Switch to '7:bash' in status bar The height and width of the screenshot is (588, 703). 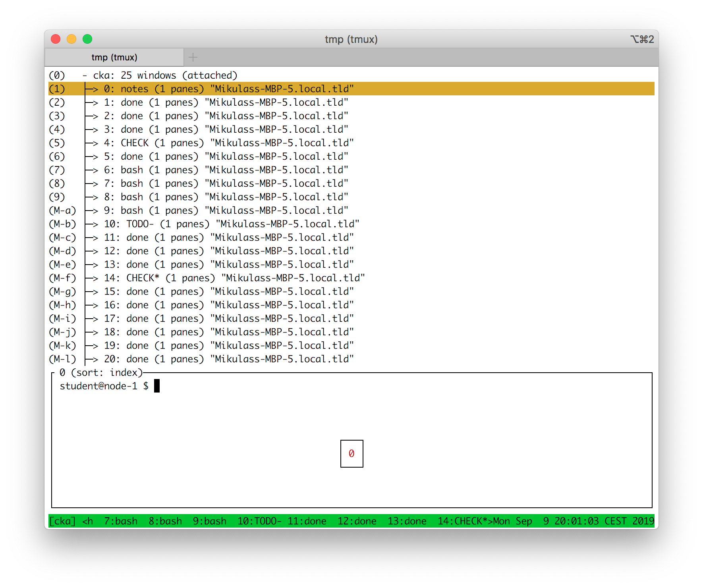pyautogui.click(x=121, y=521)
